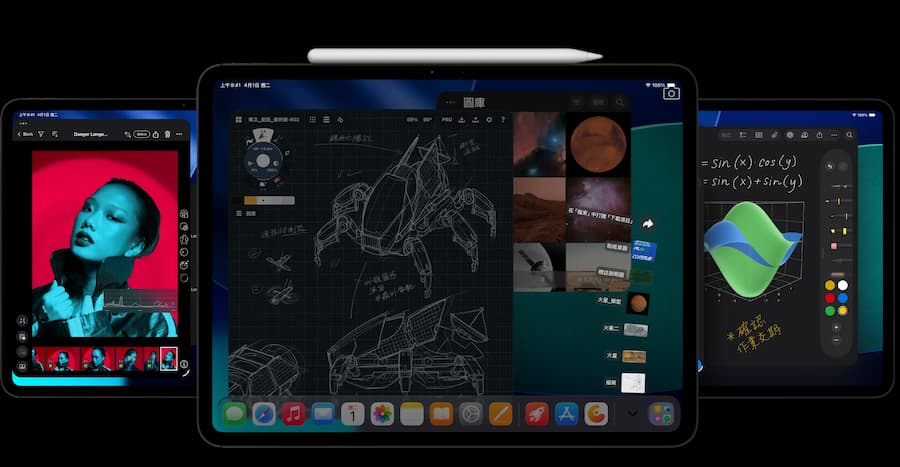Open the Photos flower icon in the dock
This screenshot has height=467, width=900.
tap(382, 414)
